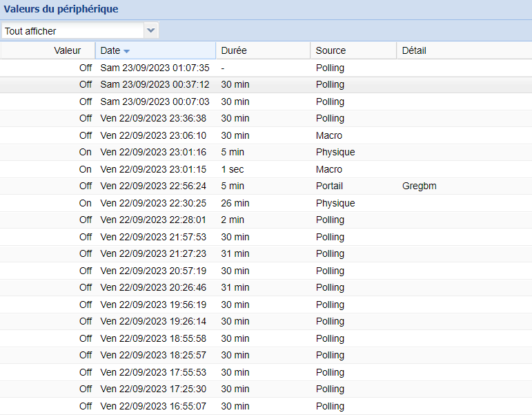Click the dash duration in 01:07:35 row
The height and width of the screenshot is (415, 532).
(x=223, y=68)
